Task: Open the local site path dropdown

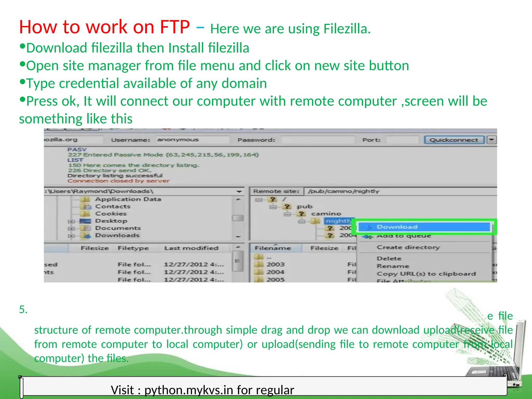Action: [239, 191]
